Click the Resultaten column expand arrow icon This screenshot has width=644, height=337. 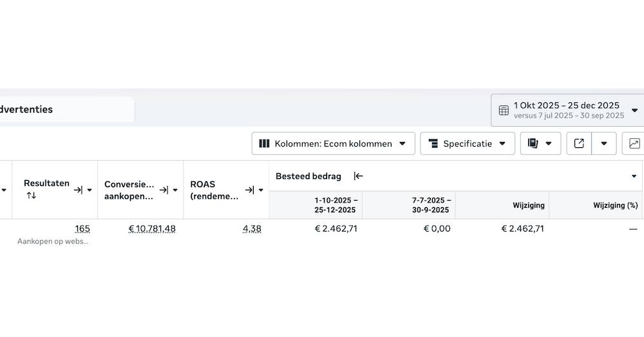click(x=78, y=190)
